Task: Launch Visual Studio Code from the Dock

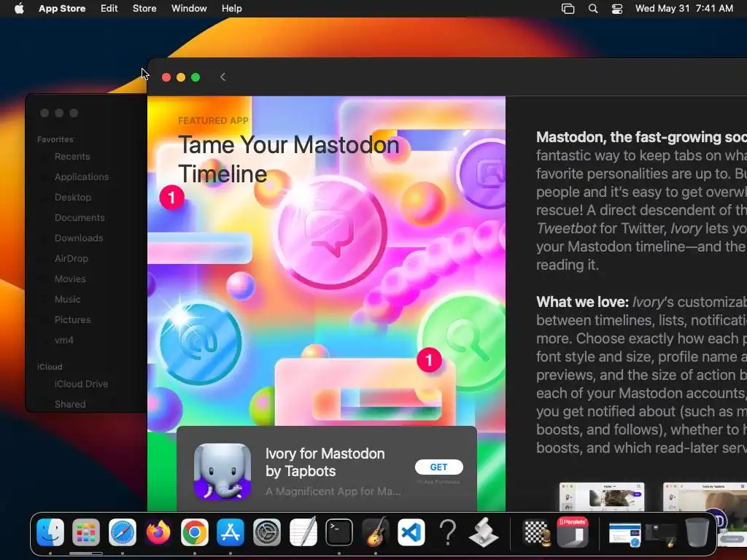Action: coord(411,532)
